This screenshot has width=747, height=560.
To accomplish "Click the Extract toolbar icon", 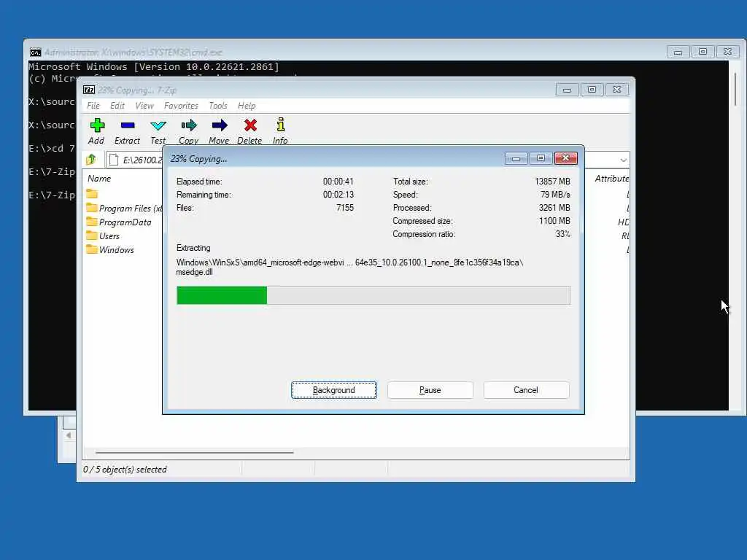I will click(127, 125).
